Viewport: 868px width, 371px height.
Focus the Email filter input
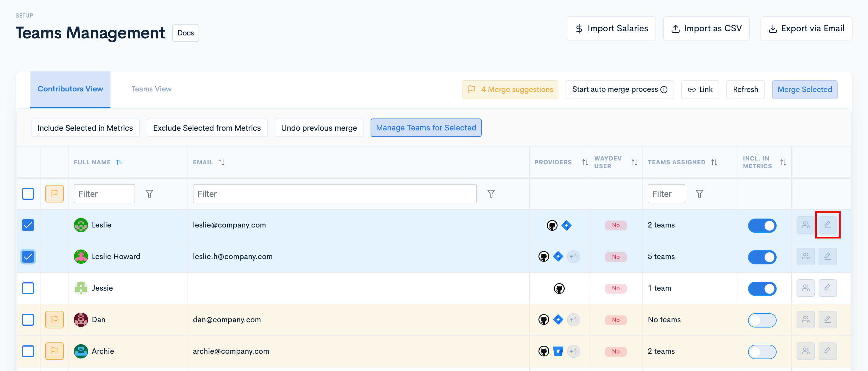click(x=334, y=194)
